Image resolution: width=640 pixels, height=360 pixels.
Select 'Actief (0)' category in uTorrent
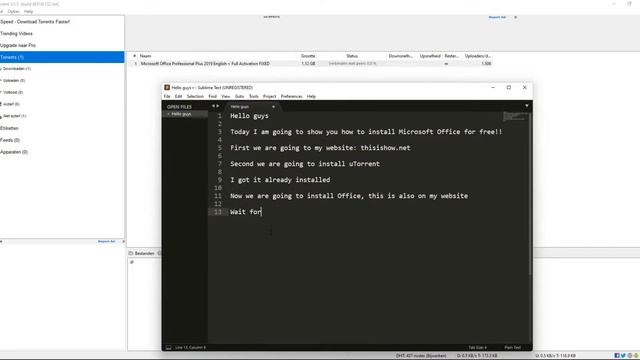11,104
